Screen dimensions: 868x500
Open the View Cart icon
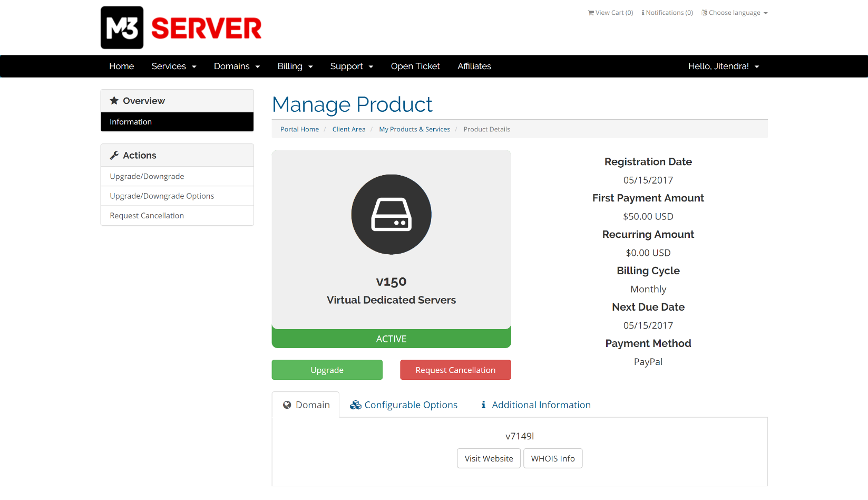pyautogui.click(x=590, y=12)
